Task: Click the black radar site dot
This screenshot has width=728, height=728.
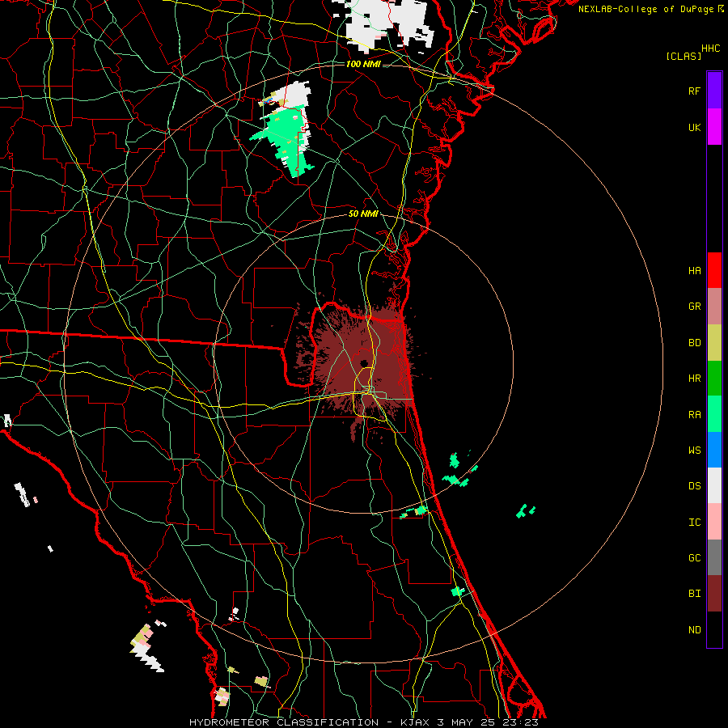Action: [364, 363]
